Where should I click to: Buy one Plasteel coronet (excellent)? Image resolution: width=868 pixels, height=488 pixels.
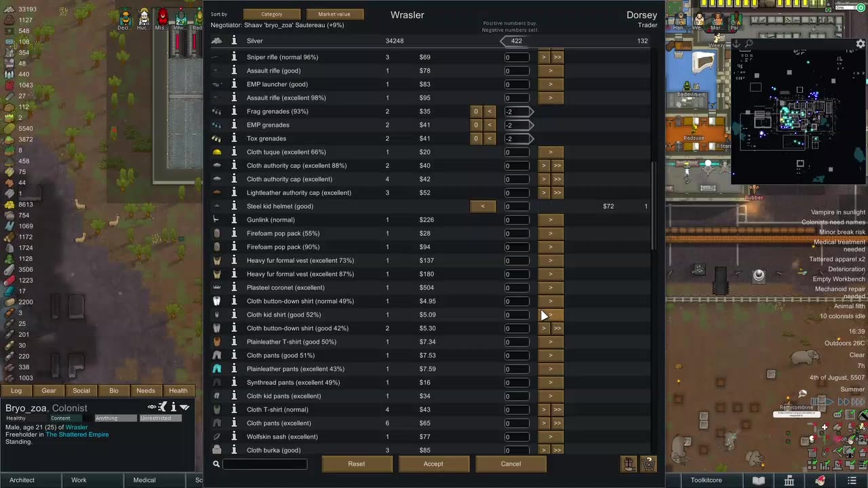pyautogui.click(x=551, y=287)
